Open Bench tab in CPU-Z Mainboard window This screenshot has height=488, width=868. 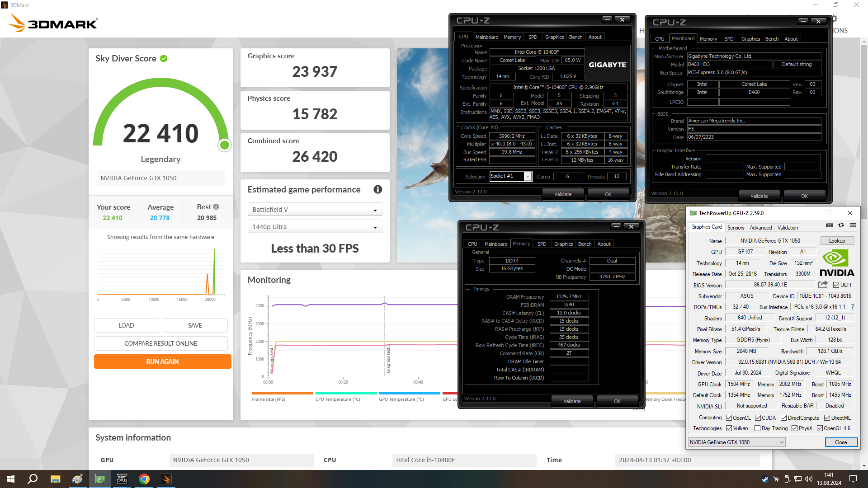772,39
